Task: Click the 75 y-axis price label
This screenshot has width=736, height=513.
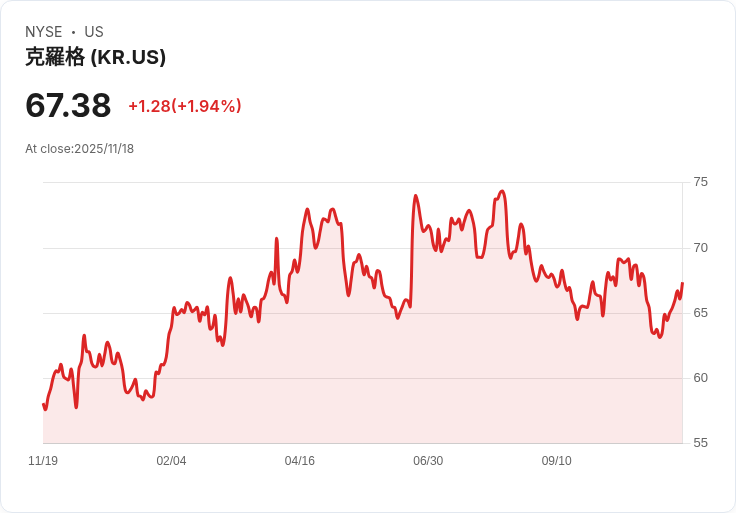Action: point(700,182)
